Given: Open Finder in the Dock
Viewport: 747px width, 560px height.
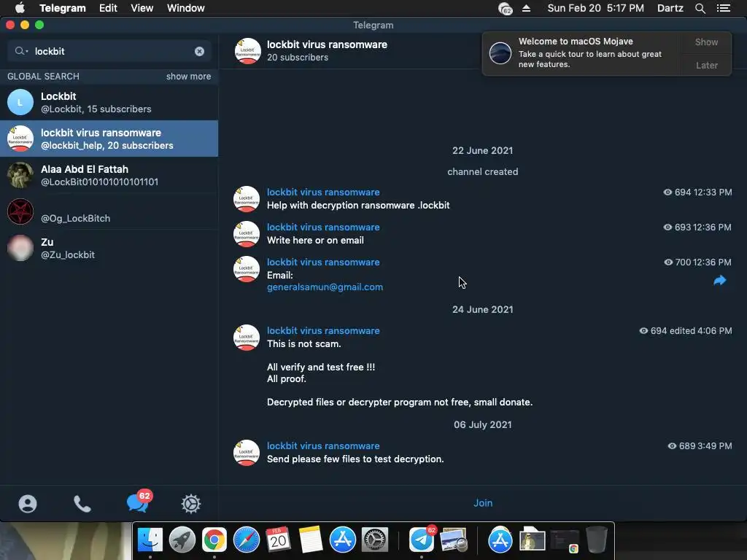Looking at the screenshot, I should click(150, 540).
